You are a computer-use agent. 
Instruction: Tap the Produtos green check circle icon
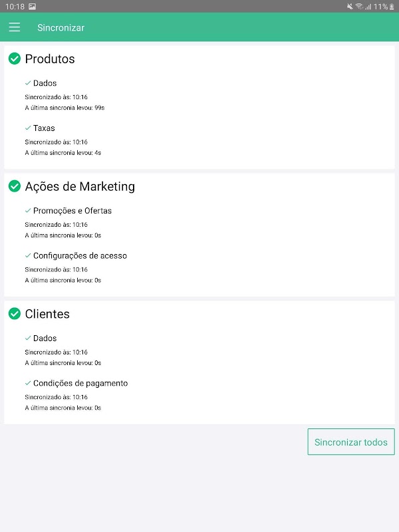(x=15, y=59)
